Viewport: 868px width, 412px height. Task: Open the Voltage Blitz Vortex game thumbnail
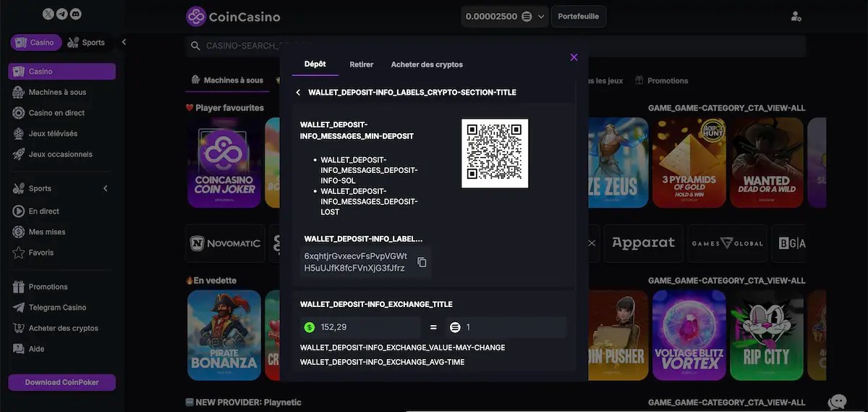point(689,335)
